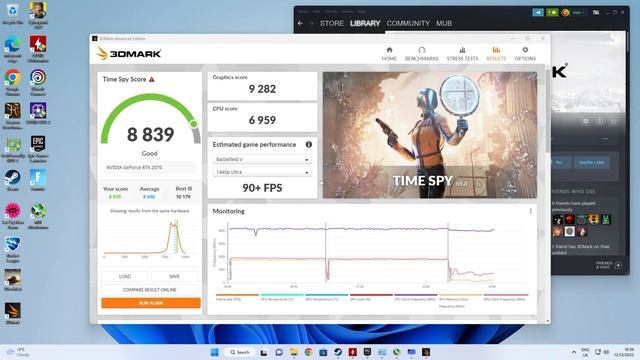Click the Steam announcements megaphone icon
Screen dimensions: 640x360
[x=538, y=13]
